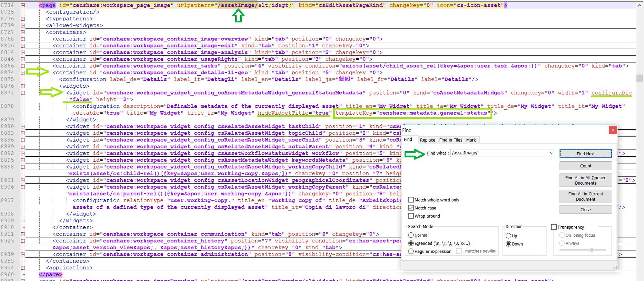Viewport: 644px width, 281px height.
Task: Expand the allowed-widgets fold at line 8739
Action: point(23,25)
